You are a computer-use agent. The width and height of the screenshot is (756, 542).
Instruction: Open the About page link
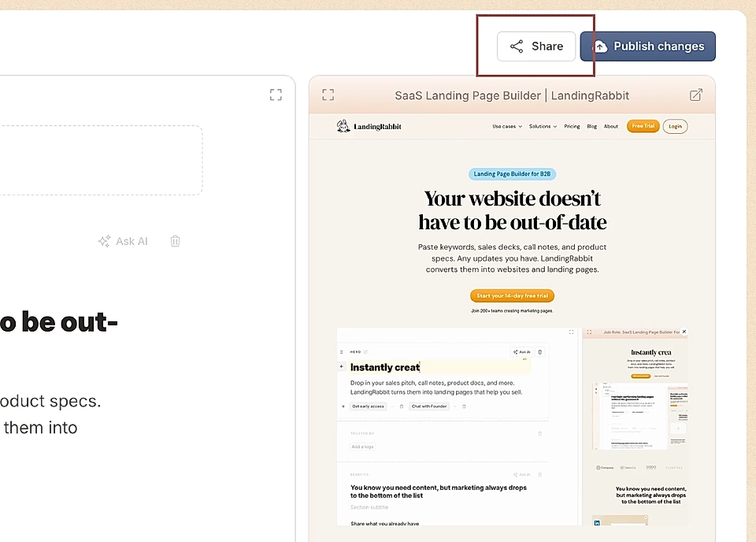tap(611, 126)
